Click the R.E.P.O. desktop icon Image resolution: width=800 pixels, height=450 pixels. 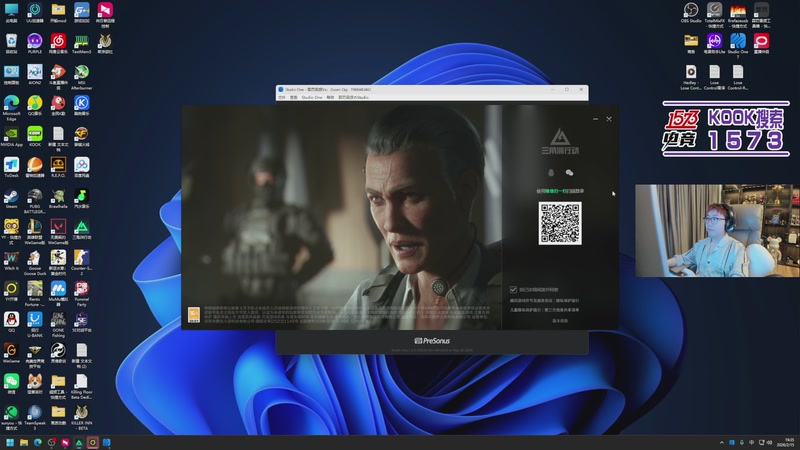pos(58,167)
